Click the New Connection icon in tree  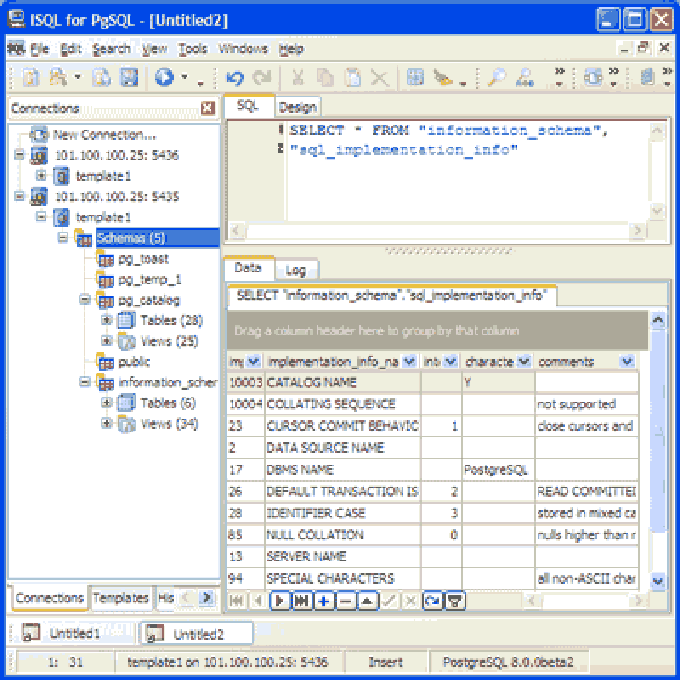(x=39, y=134)
